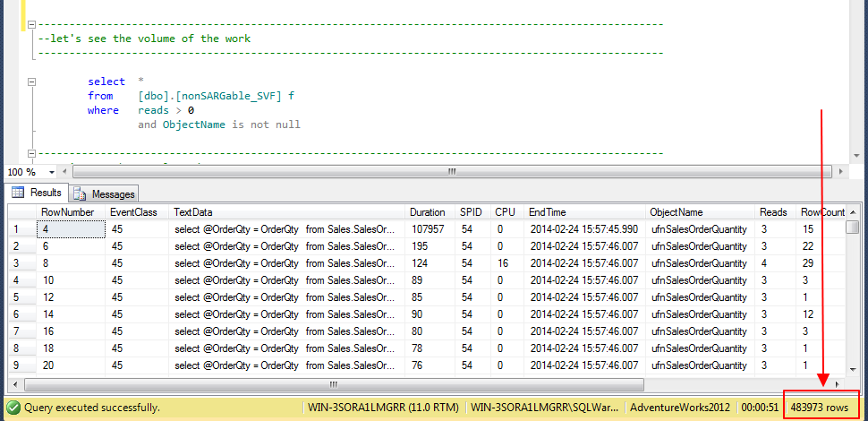868x421 pixels.
Task: Click the results vertical scrollbar thumb
Action: point(853,228)
